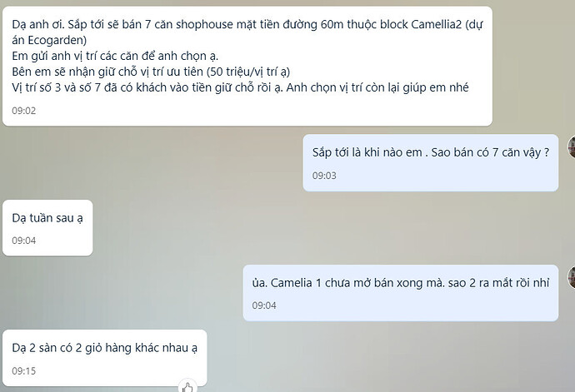Click the thumbs-up reaction icon below last message
Viewport: 575px width, 392px height.
coord(187,387)
